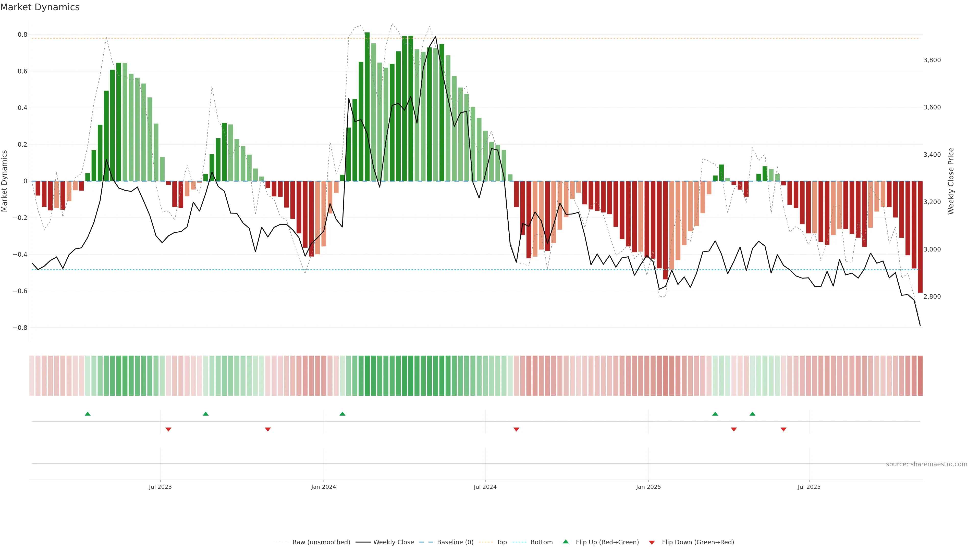Click the last red flip-down triangle marker
The height and width of the screenshot is (551, 980).
(x=783, y=429)
